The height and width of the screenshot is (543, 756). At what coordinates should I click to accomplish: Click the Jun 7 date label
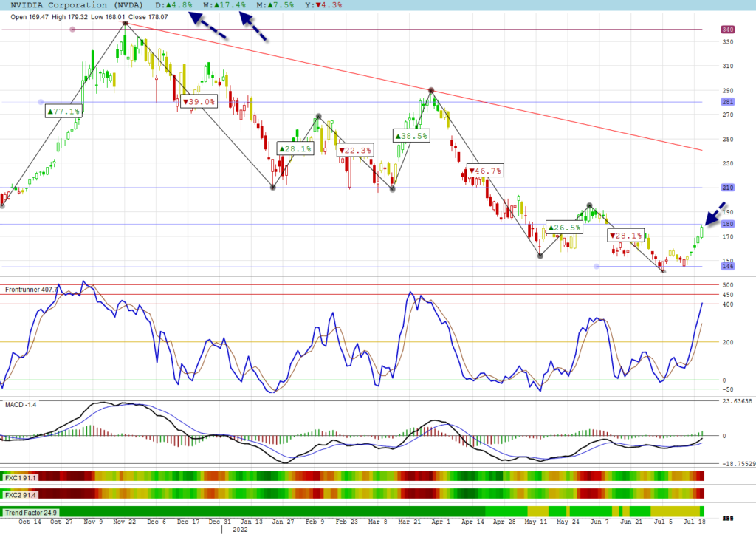[x=599, y=522]
